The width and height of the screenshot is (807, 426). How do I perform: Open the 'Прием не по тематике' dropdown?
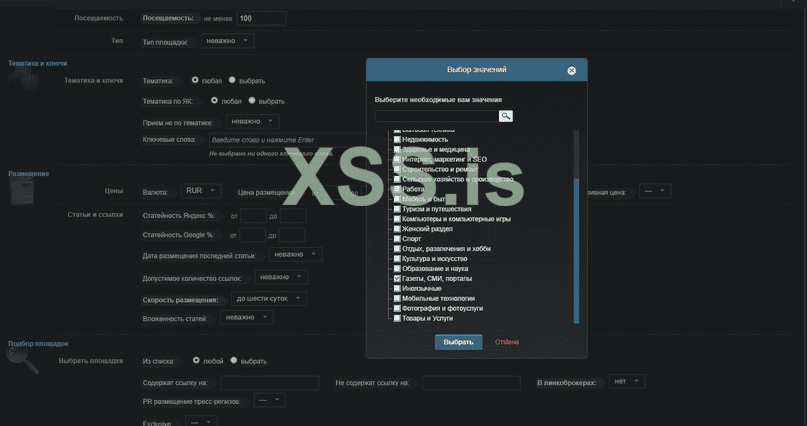click(x=252, y=121)
